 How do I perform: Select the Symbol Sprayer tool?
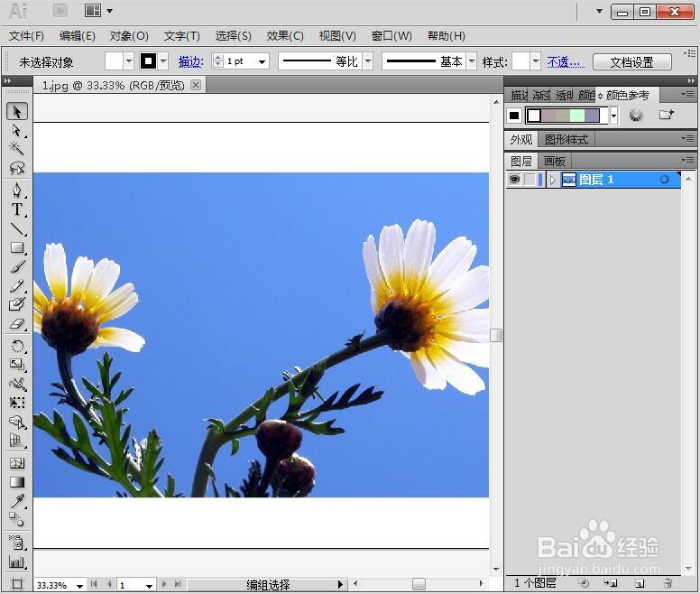click(x=17, y=543)
